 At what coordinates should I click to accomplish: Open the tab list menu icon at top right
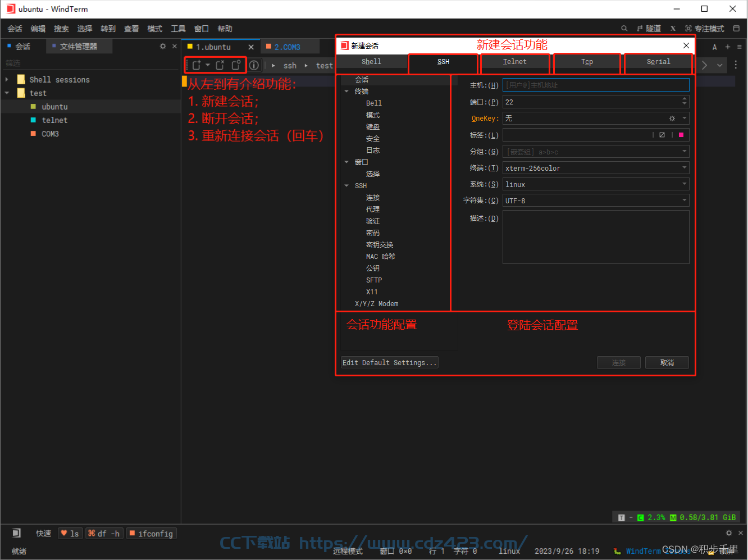coord(739,47)
